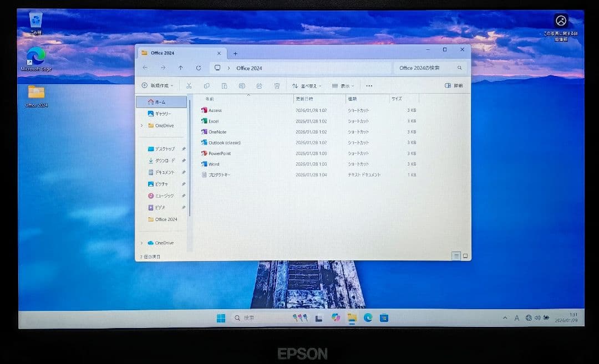
Task: Switch to large thumbnail view at bottom right
Action: [465, 255]
